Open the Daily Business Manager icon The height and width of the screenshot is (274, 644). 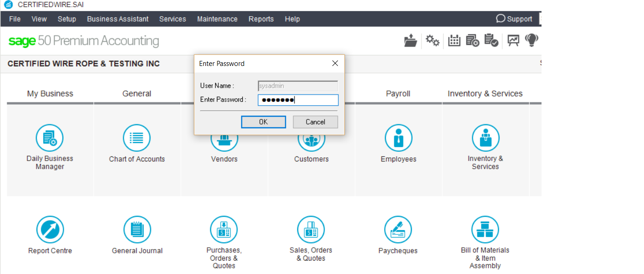click(49, 138)
